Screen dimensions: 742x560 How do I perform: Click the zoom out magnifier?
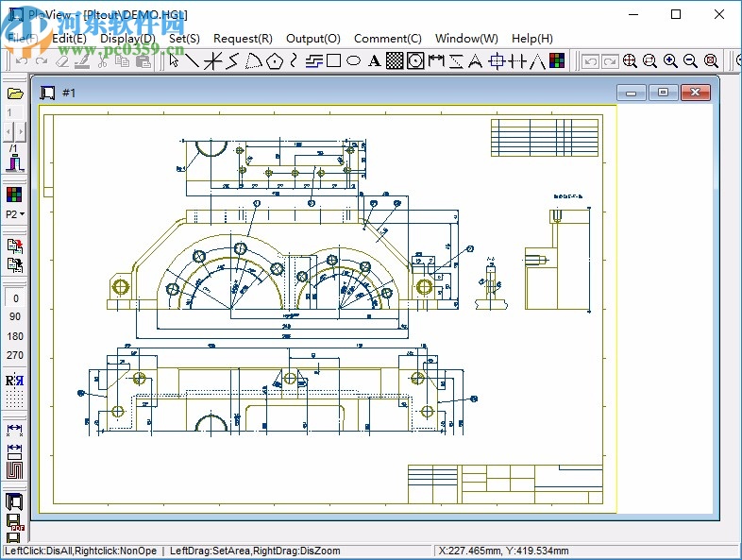tap(690, 61)
